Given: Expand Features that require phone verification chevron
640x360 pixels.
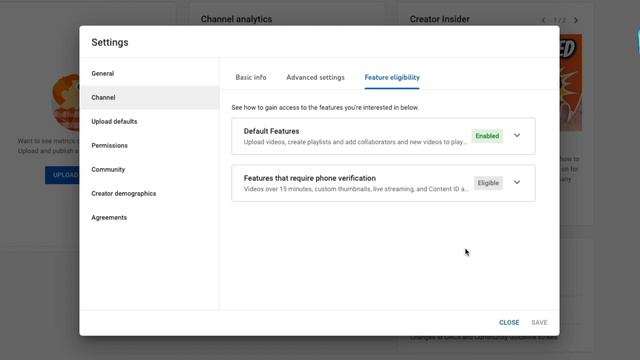Looking at the screenshot, I should coord(517,182).
